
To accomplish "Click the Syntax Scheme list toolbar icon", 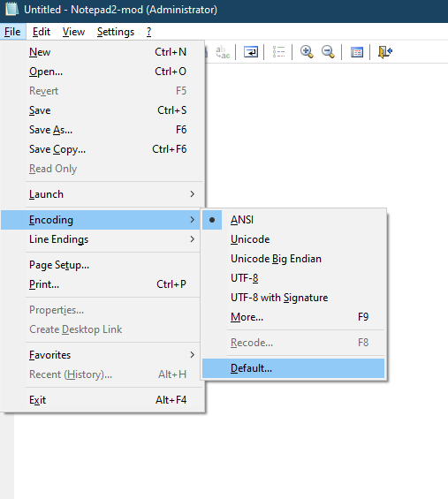I will tap(278, 52).
